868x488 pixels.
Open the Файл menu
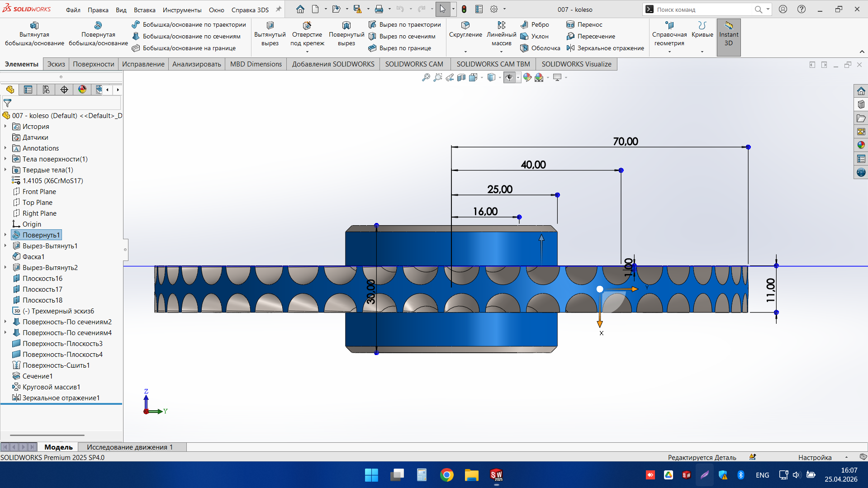tap(73, 9)
